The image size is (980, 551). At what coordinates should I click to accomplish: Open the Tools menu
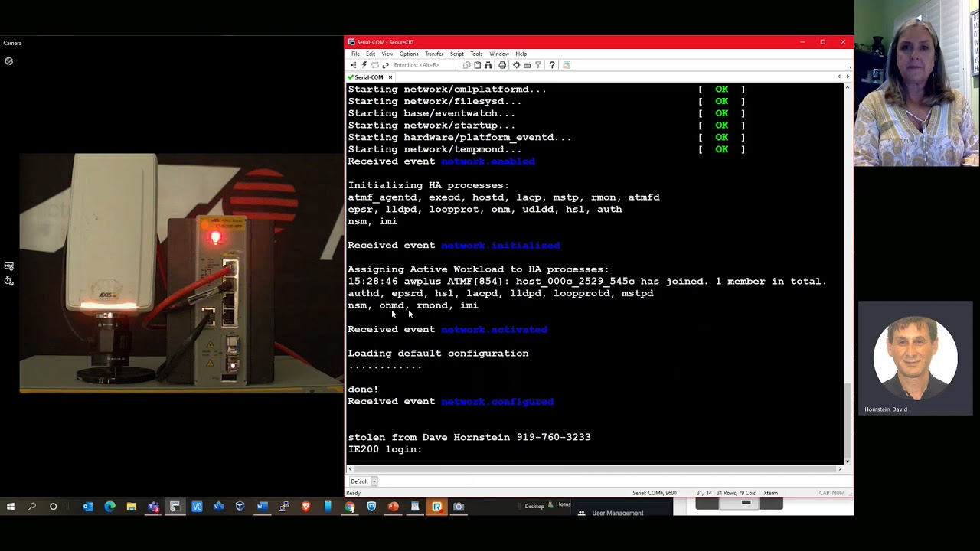click(476, 54)
